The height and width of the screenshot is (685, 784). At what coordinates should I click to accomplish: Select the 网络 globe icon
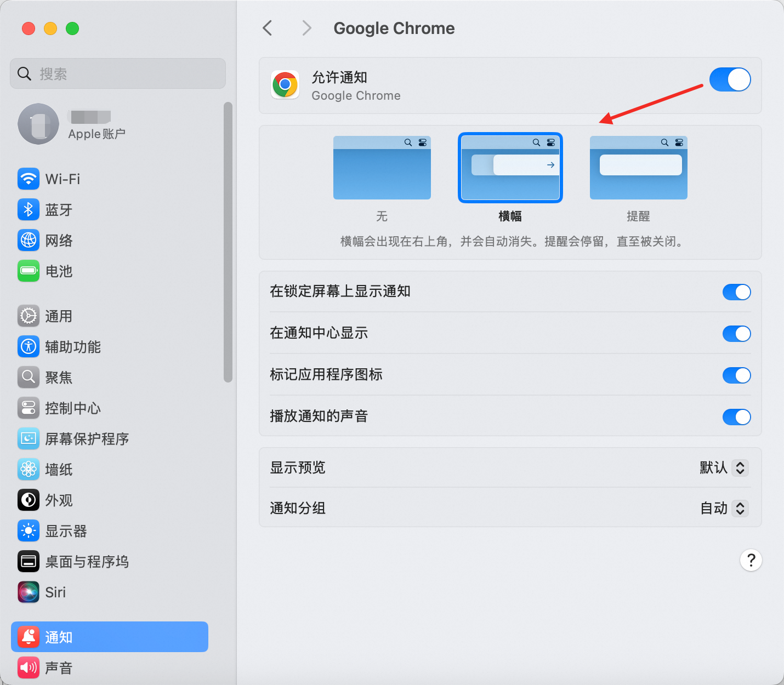[x=29, y=240]
